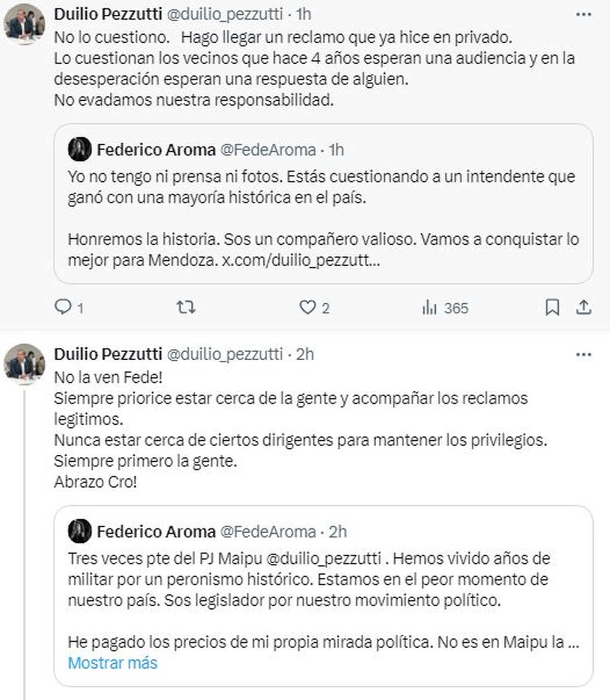Open more options on the 2h tweet
This screenshot has width=610, height=700.
click(x=583, y=355)
